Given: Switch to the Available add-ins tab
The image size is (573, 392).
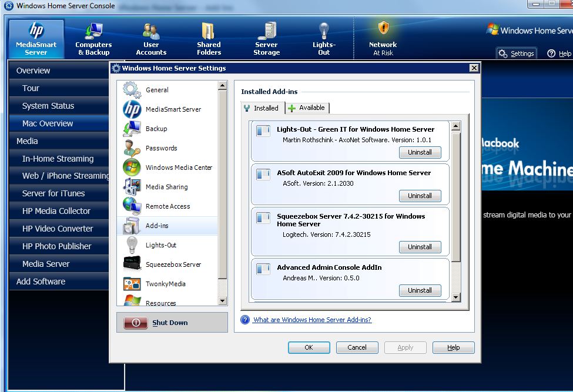Looking at the screenshot, I should coord(307,108).
